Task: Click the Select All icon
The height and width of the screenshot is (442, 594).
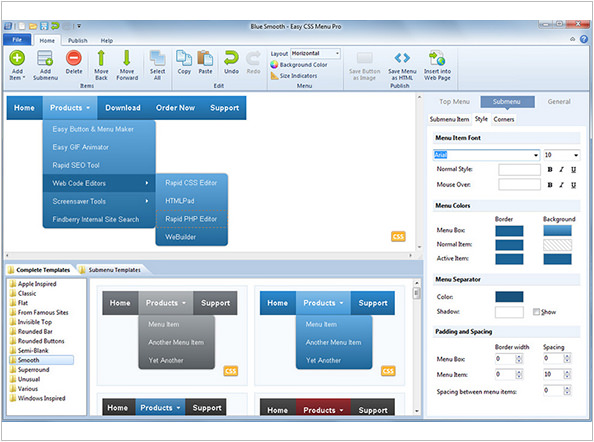Action: [x=157, y=58]
